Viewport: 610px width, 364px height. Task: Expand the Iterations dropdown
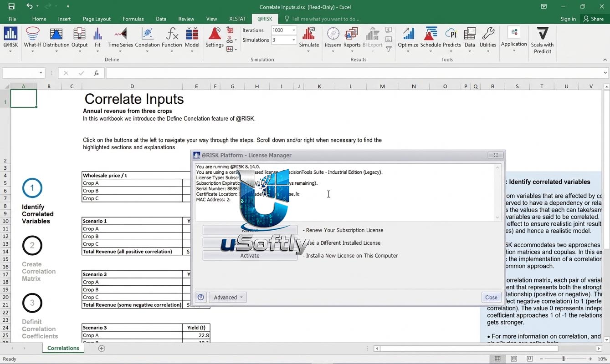(x=294, y=30)
